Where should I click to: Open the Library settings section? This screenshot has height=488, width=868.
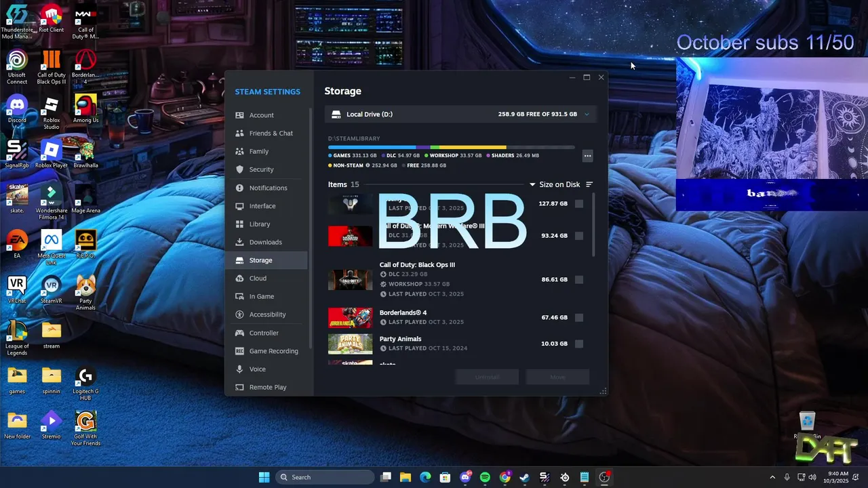[x=267, y=224]
